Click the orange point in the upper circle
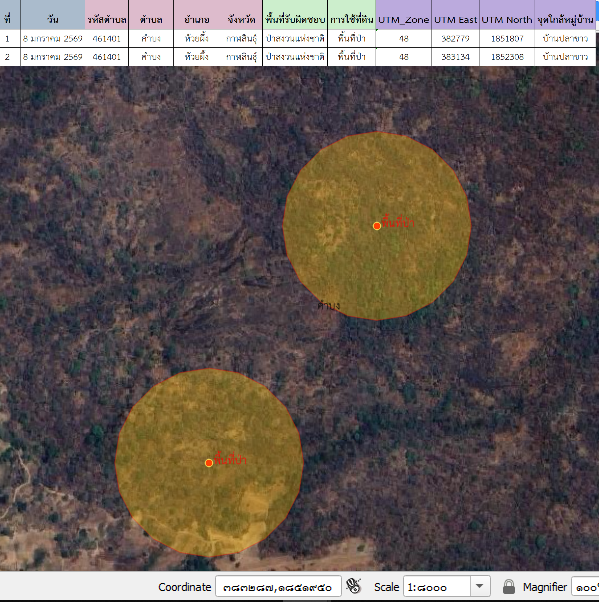Screen dimensions: 602x602 pos(377,226)
